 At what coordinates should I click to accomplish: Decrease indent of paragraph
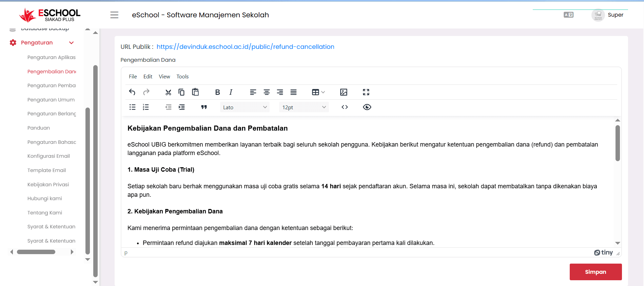coord(168,107)
